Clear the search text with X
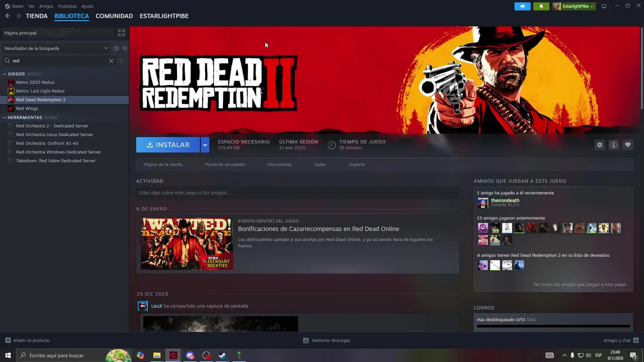This screenshot has height=362, width=644. 111,61
